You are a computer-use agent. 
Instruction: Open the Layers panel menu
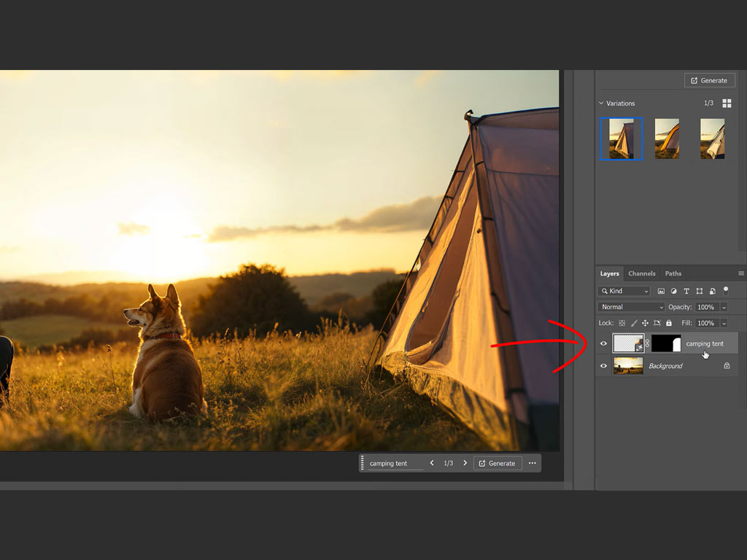coord(741,273)
